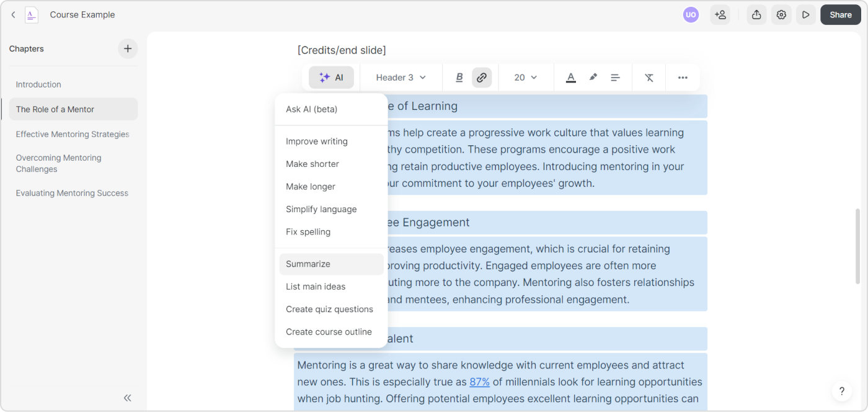Add a new chapter with the plus button

128,48
